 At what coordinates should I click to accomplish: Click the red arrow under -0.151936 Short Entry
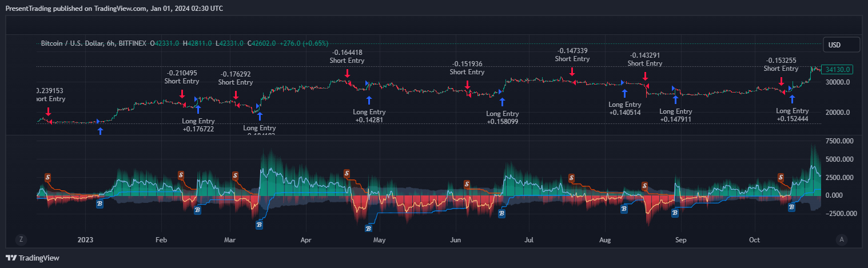(x=467, y=84)
